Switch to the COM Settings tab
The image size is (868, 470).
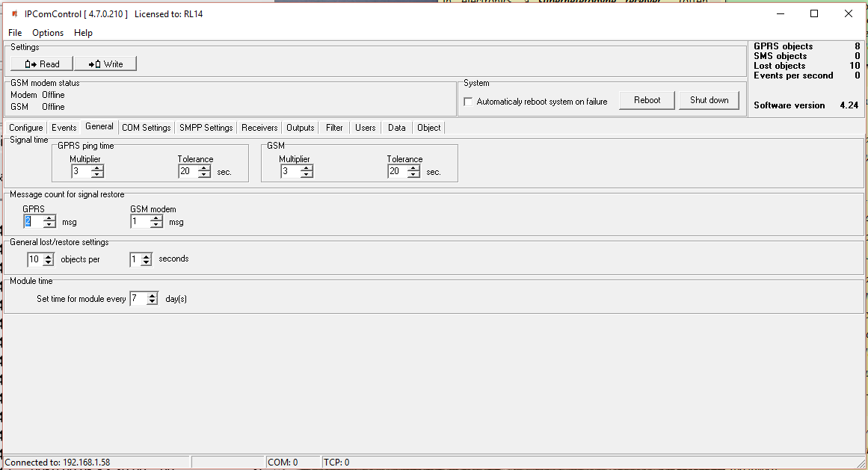click(x=146, y=128)
